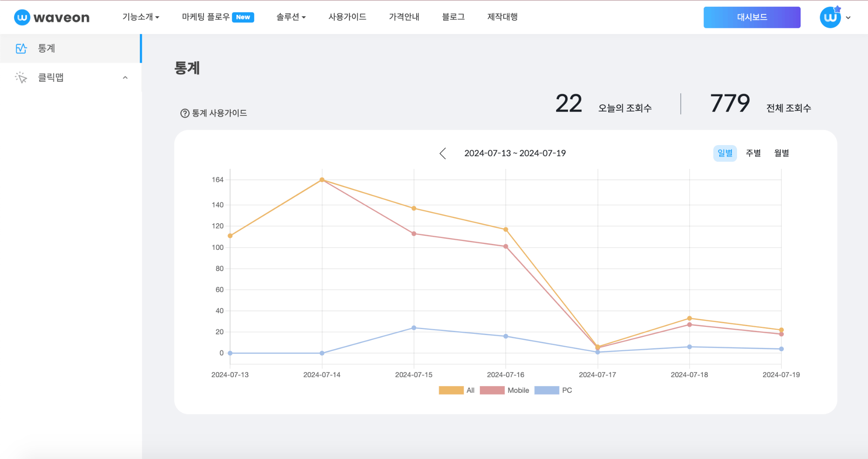Screen dimensions: 868x459
Task: Click the All data point on 2024-07-13
Action: pos(230,236)
